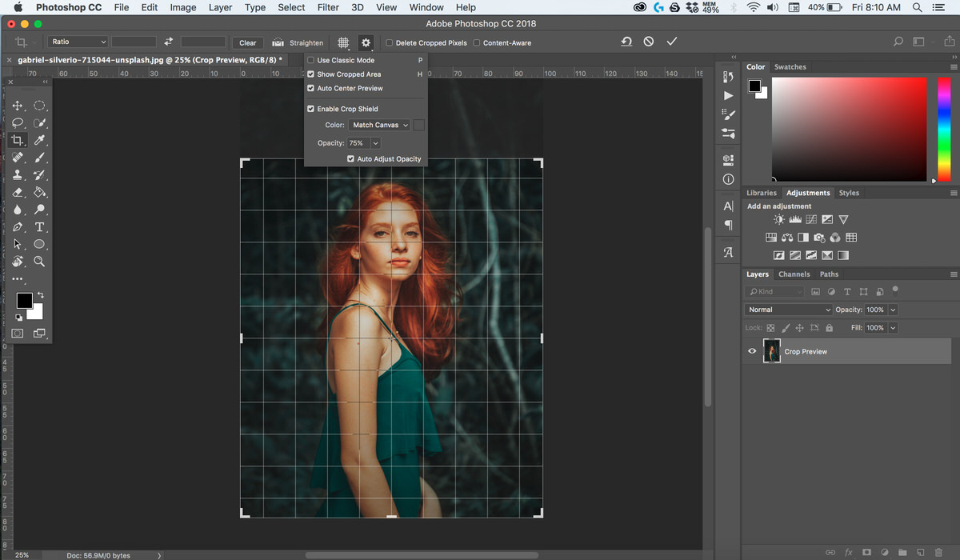Swap foreground and background colors
This screenshot has width=960, height=560.
point(41,295)
